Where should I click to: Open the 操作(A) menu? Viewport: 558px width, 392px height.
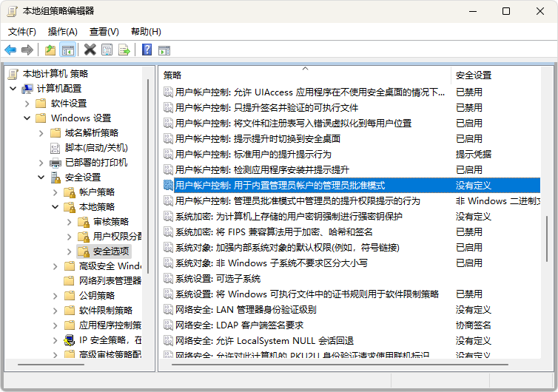point(62,32)
